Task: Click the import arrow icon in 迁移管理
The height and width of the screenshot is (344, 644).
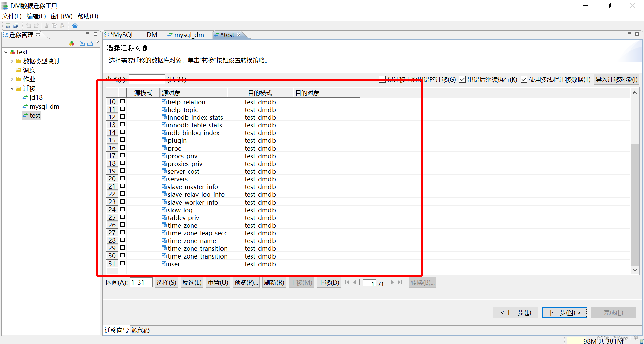Action: [82, 43]
